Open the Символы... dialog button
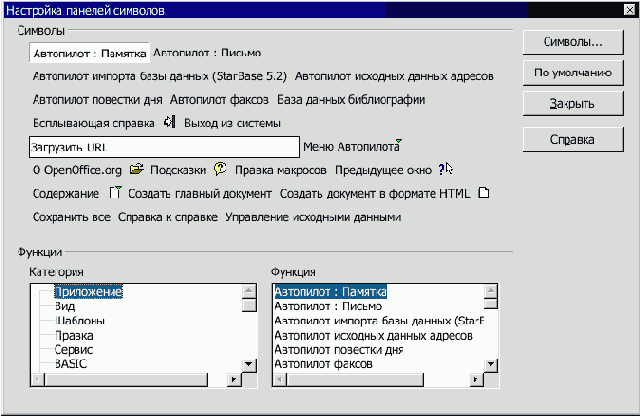Image resolution: width=640 pixels, height=416 pixels. pos(573,42)
